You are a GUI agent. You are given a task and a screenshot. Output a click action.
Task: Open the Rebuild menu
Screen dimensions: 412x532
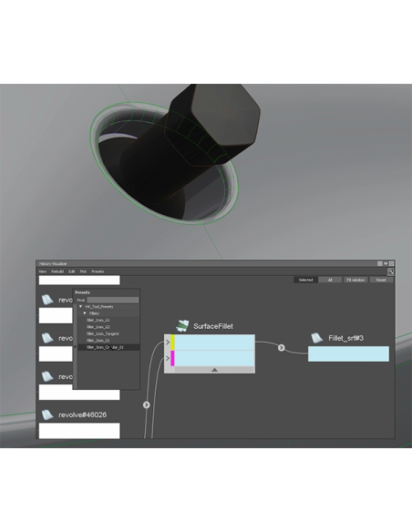click(x=57, y=271)
